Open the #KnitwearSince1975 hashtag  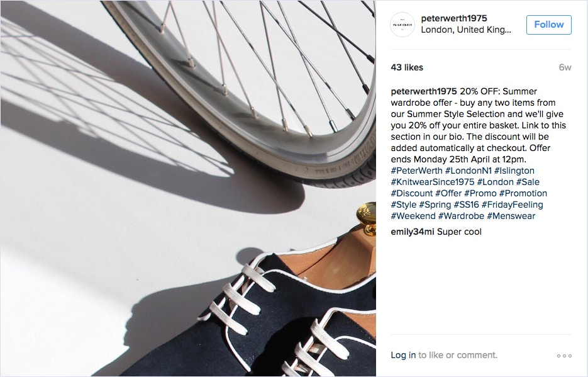[433, 182]
